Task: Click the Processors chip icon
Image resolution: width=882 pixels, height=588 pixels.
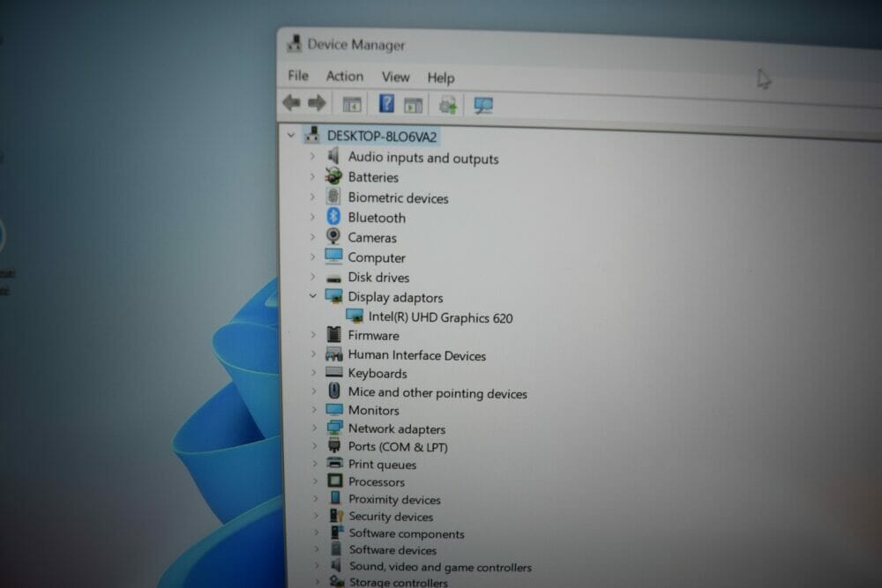Action: click(335, 480)
